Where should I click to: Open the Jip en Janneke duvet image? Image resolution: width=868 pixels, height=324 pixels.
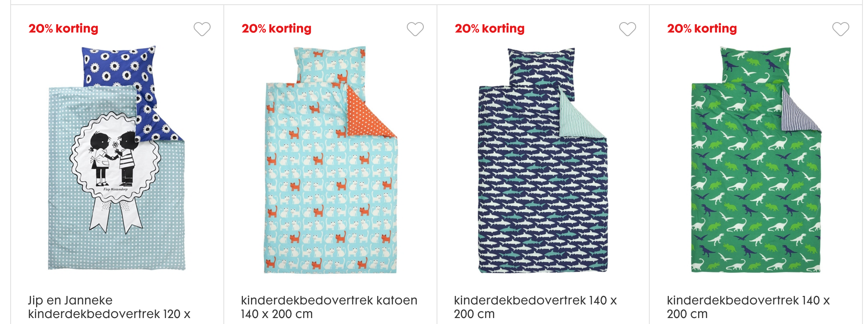(116, 170)
